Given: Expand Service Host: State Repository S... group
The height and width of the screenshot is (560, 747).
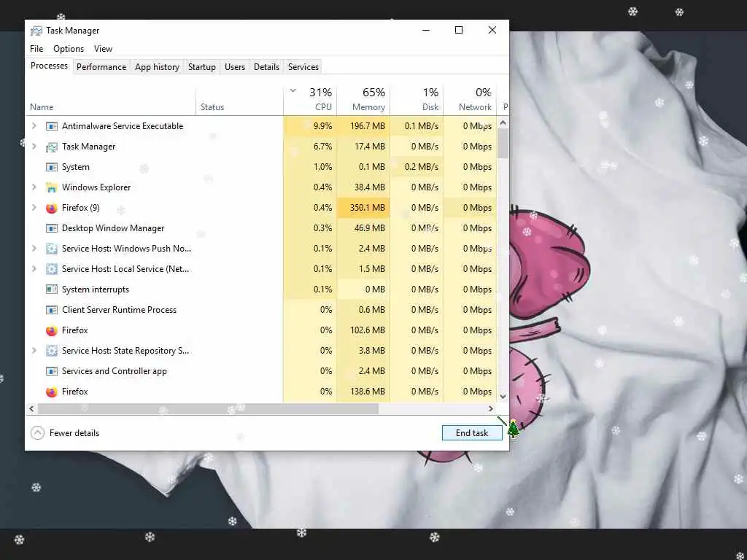Looking at the screenshot, I should 34,351.
